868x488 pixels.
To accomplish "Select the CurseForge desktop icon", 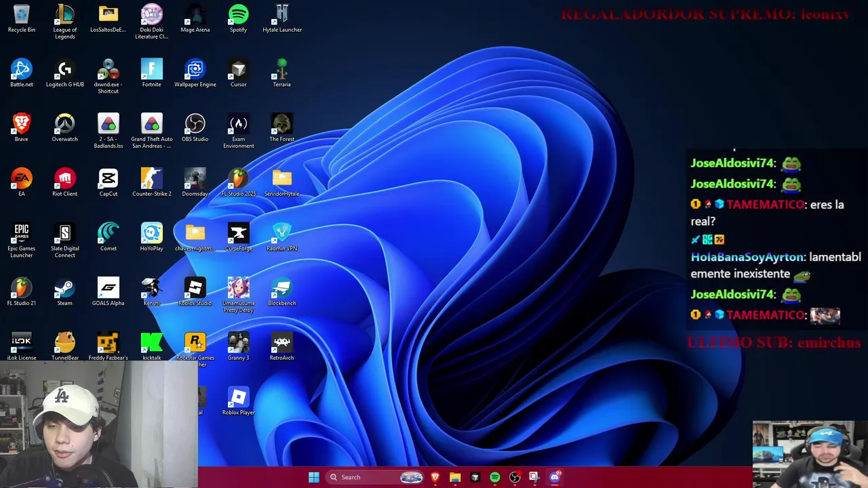I will [x=239, y=237].
